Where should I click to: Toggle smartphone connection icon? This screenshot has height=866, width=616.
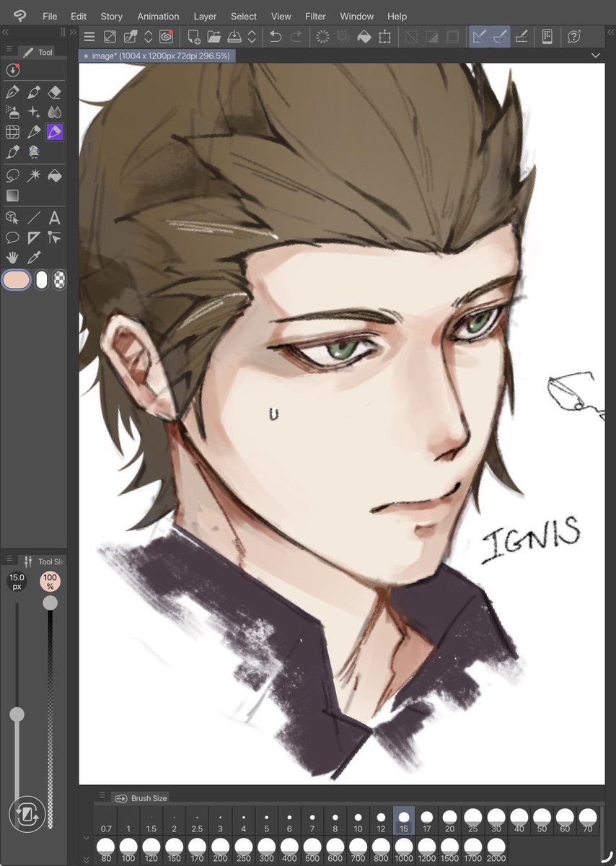547,37
